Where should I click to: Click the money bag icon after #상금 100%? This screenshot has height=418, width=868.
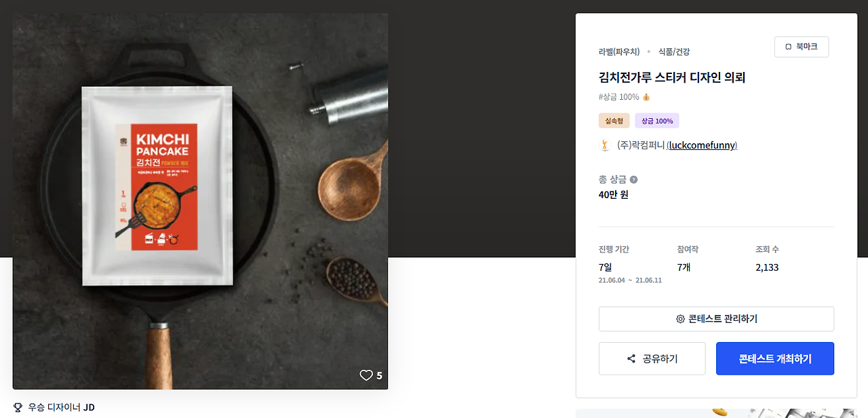click(x=646, y=97)
